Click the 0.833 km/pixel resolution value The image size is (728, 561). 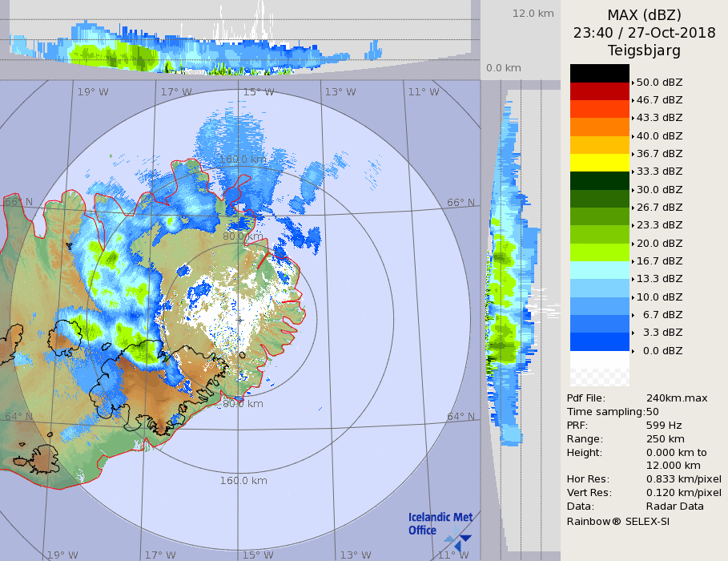point(683,479)
